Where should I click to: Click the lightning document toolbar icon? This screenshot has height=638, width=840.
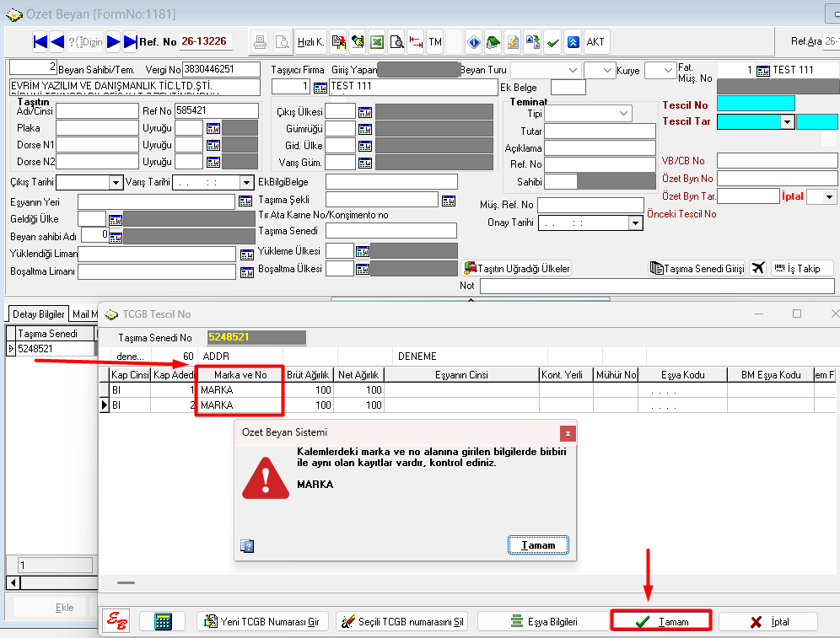pyautogui.click(x=513, y=42)
